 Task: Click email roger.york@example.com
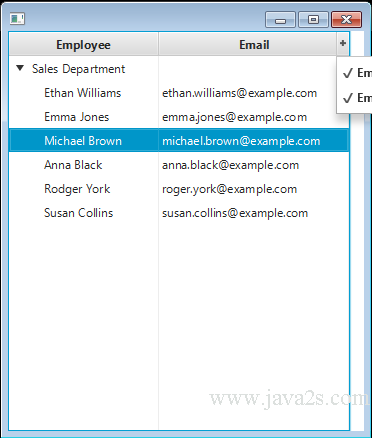coord(229,189)
